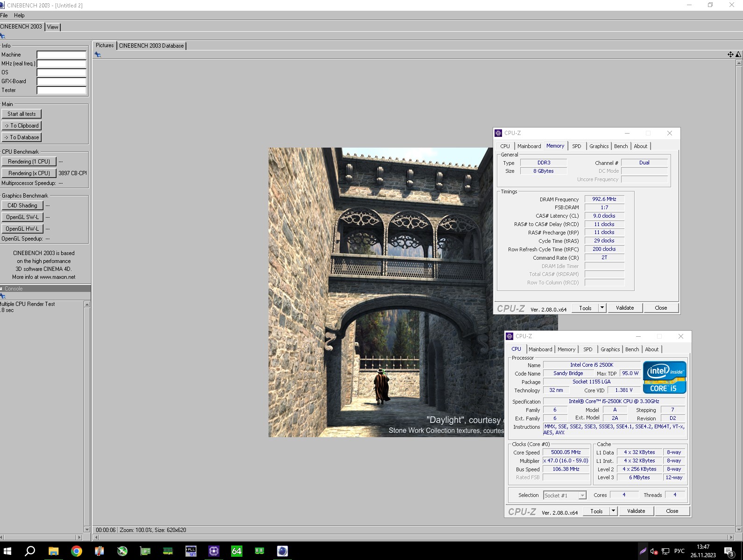Open the green graphics card app in taskbar
This screenshot has height=560, width=743.
(x=145, y=551)
